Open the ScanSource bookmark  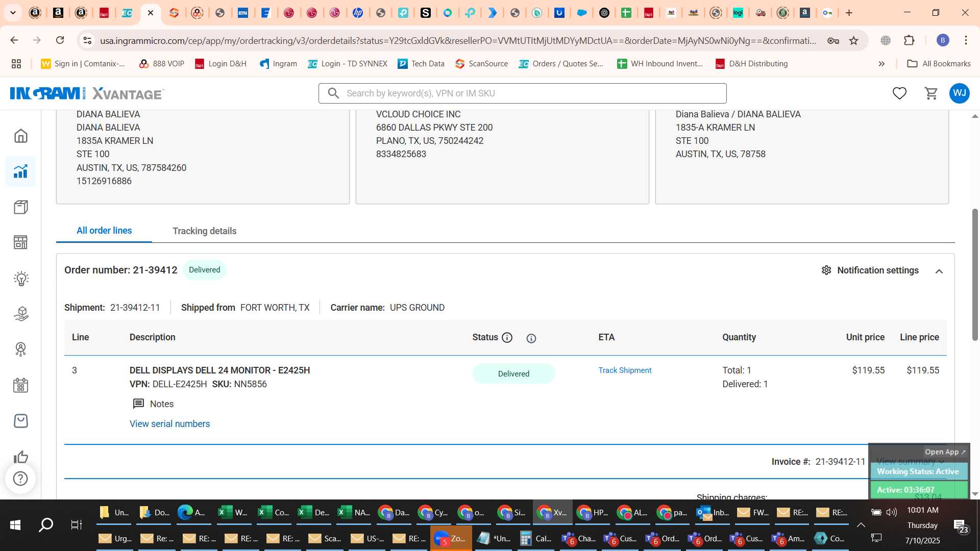pos(482,64)
